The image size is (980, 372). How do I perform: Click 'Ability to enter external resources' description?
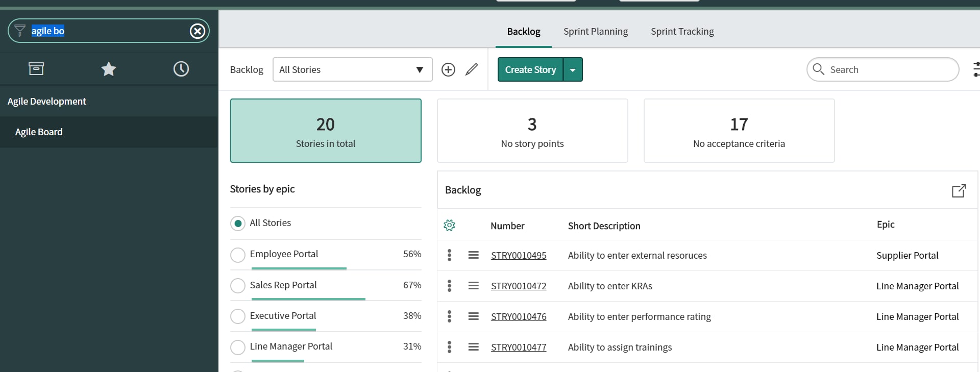click(x=638, y=255)
